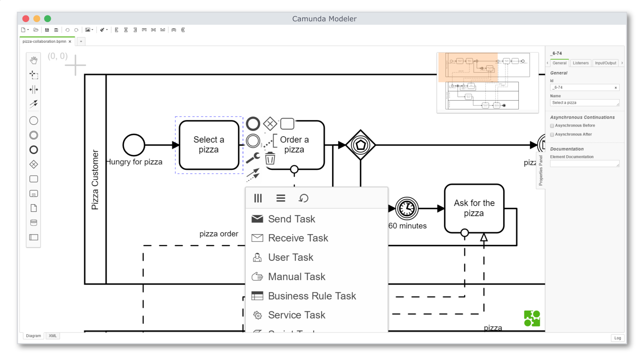Viewport: 644px width, 356px height.
Task: Toggle the loop marker in the context menu
Action: 303,198
